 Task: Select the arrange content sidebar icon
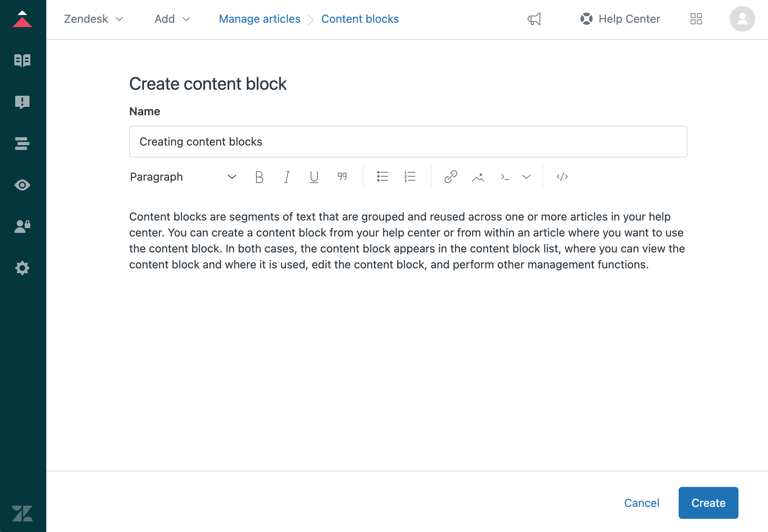(22, 144)
